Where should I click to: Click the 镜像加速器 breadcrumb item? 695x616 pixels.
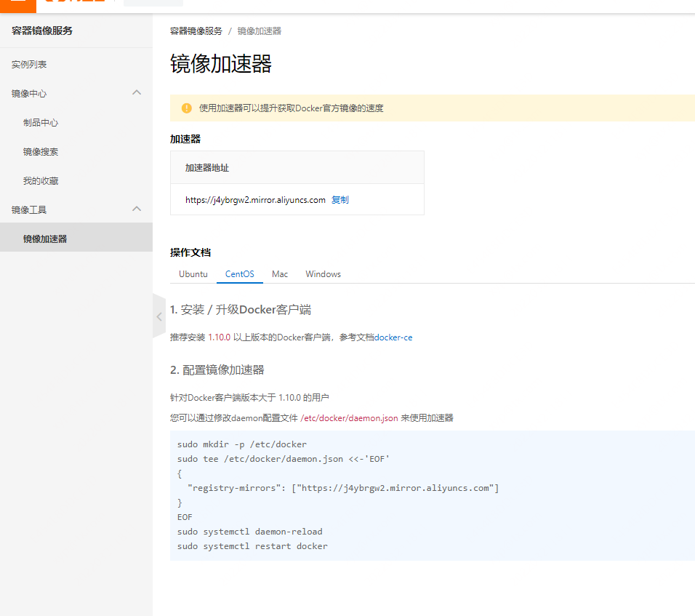[260, 31]
